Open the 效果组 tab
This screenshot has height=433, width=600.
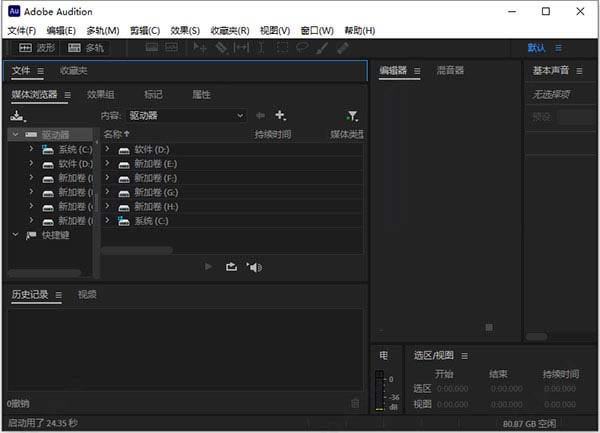pyautogui.click(x=100, y=94)
